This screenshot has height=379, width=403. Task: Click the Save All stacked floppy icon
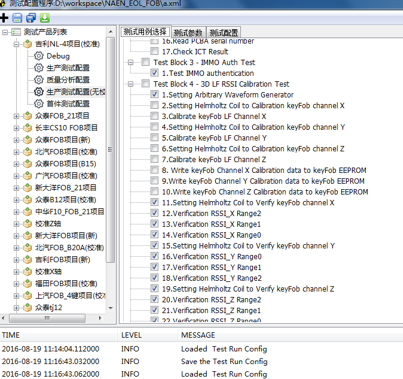point(31,18)
